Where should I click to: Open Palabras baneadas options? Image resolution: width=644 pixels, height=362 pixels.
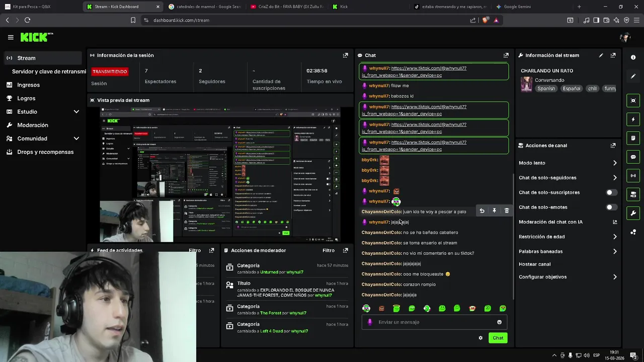pos(568,251)
